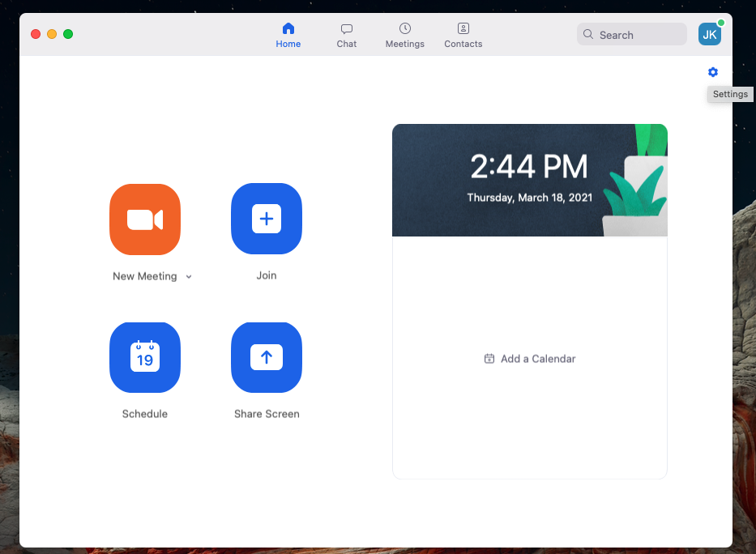
Task: Click the green online status dot
Action: tap(721, 23)
